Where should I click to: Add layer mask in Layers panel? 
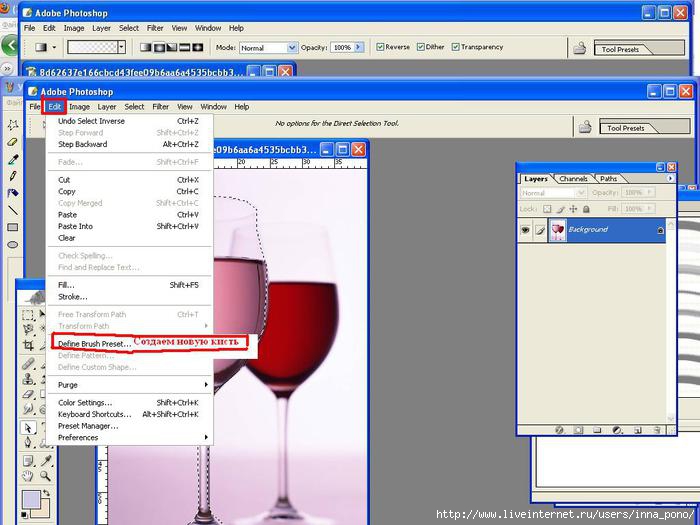[x=578, y=430]
